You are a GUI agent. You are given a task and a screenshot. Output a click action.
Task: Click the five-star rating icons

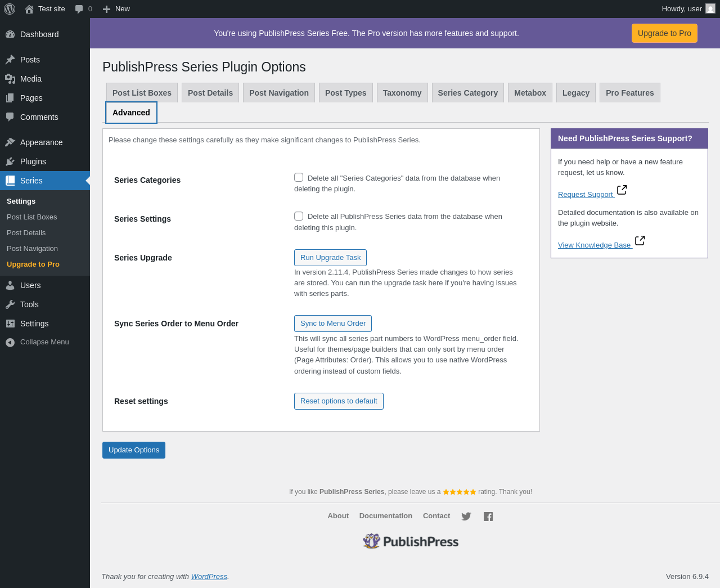[460, 492]
